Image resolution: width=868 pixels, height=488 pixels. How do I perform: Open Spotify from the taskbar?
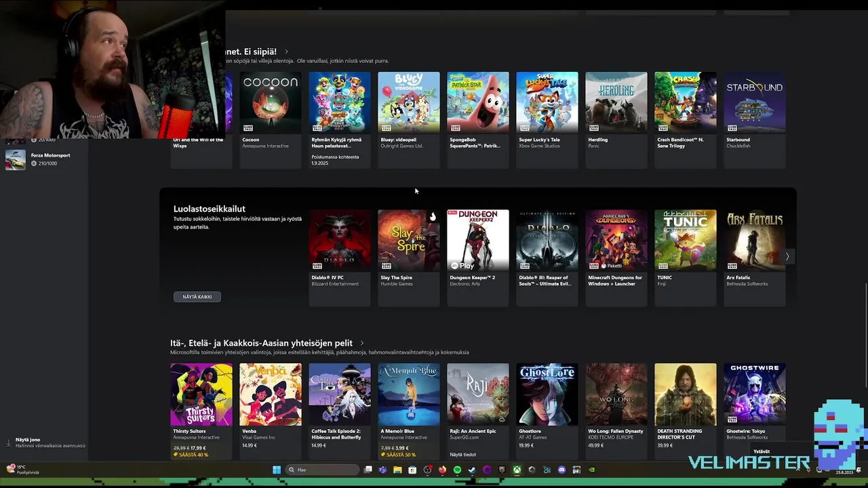457,470
